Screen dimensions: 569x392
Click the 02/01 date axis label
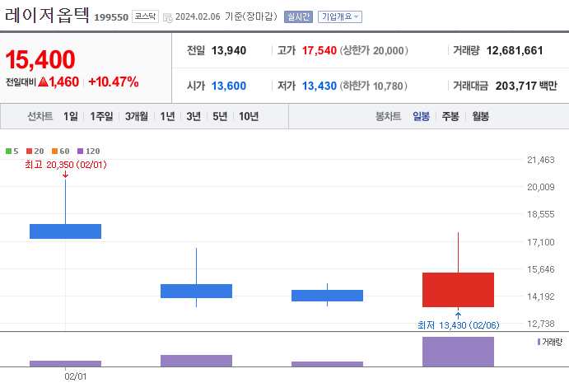point(76,376)
